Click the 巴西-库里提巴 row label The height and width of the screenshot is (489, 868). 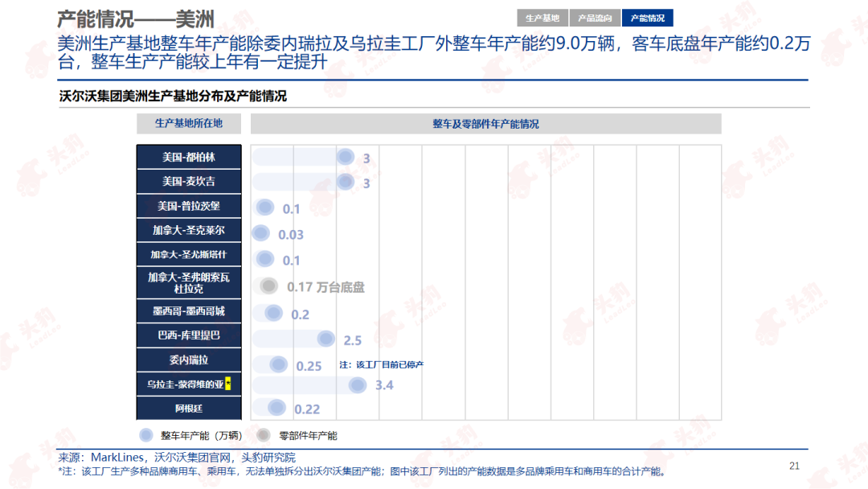tap(189, 335)
